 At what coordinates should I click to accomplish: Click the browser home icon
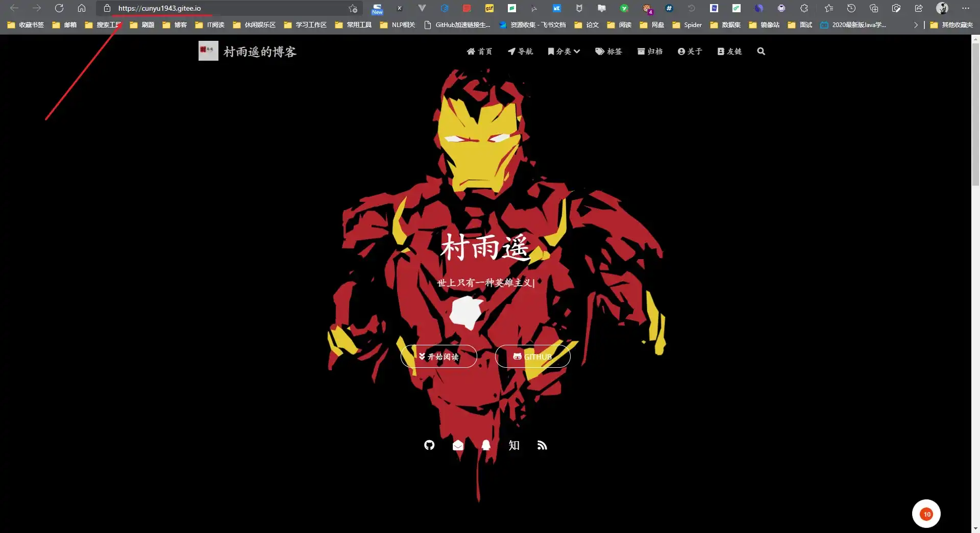[82, 8]
